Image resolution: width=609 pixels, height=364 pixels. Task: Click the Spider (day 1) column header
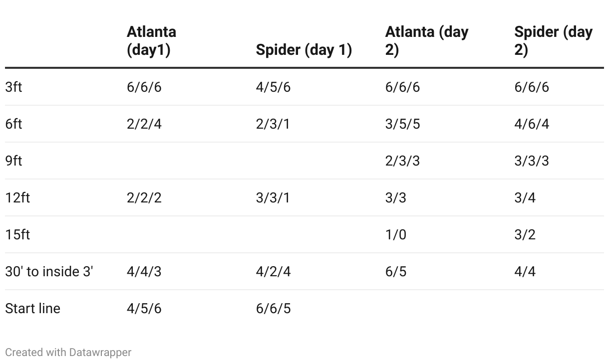pyautogui.click(x=304, y=50)
